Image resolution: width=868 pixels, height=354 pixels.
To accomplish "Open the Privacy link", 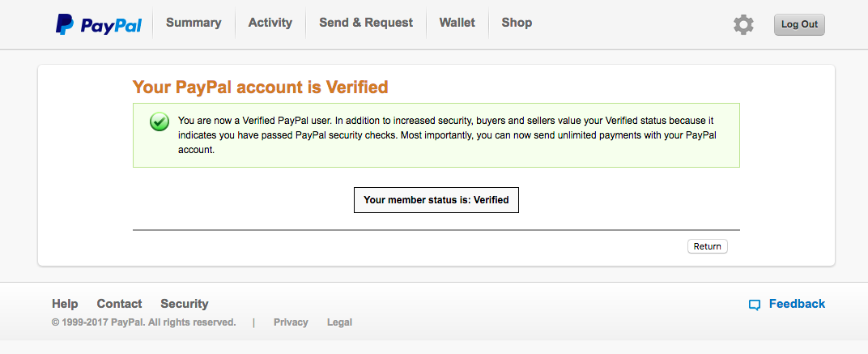I will pos(291,322).
